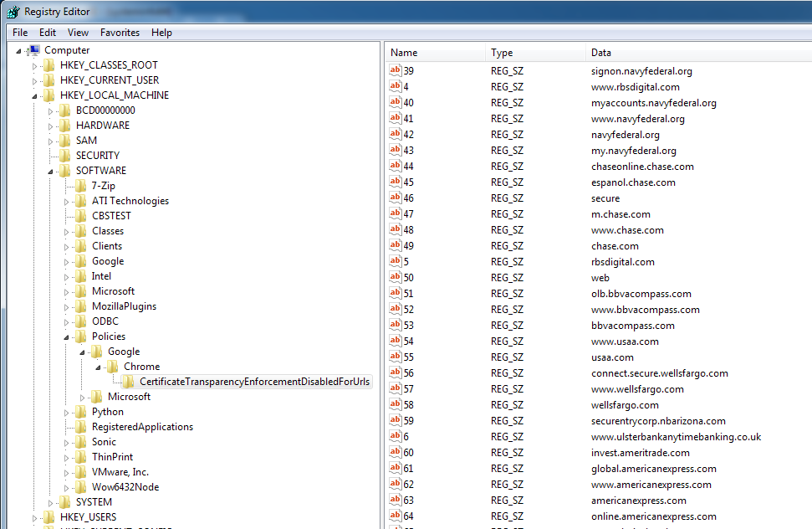Select value 44 chaseonline.chase.com row
Viewport: 812px width, 529px height.
[642, 167]
